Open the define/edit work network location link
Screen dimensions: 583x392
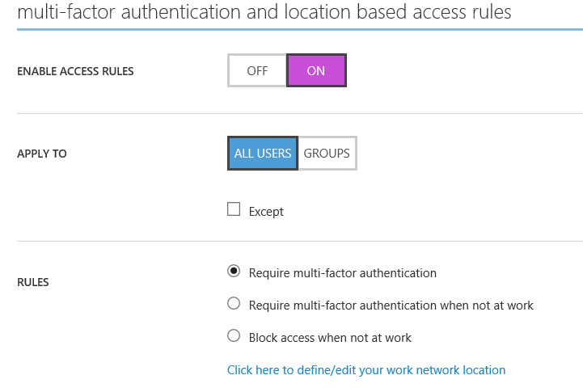click(x=366, y=370)
